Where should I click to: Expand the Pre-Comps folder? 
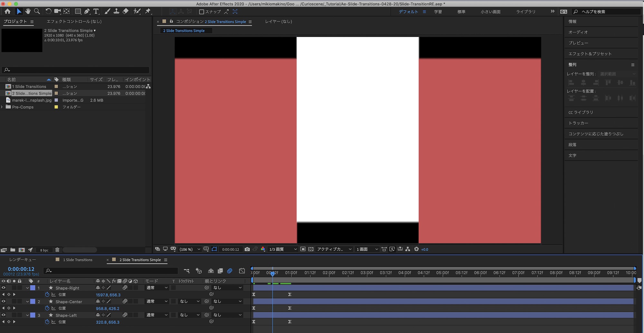point(2,107)
